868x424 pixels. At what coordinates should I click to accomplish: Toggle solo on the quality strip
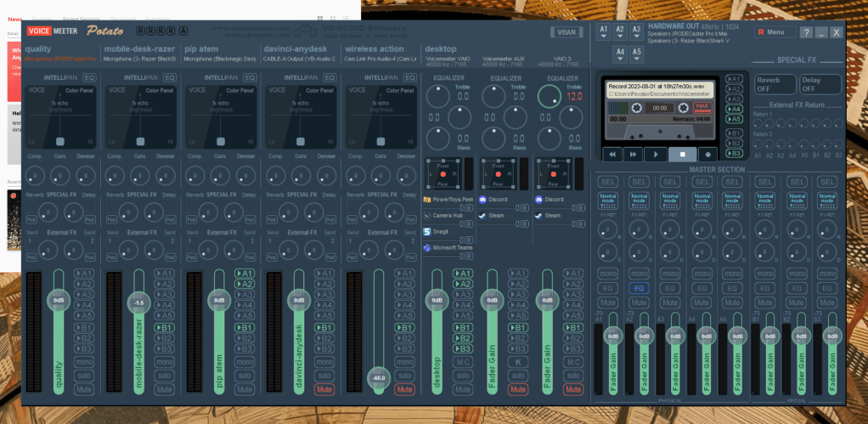84,376
